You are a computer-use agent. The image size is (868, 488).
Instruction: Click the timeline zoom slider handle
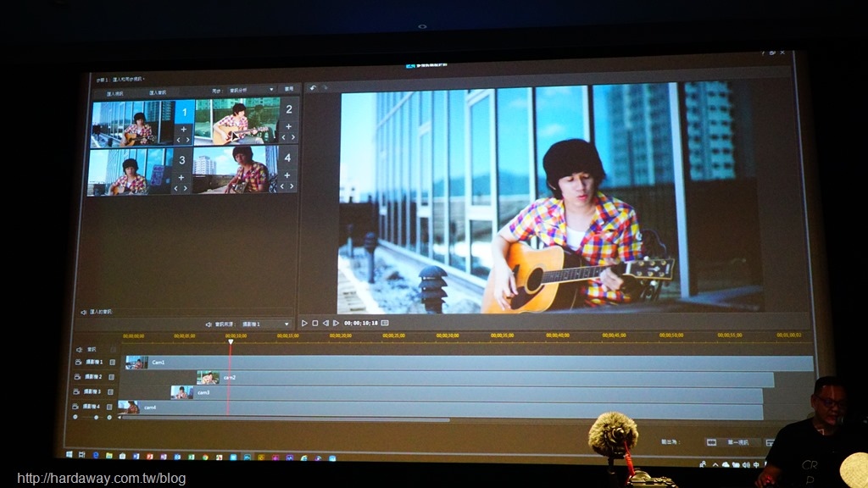pos(96,418)
